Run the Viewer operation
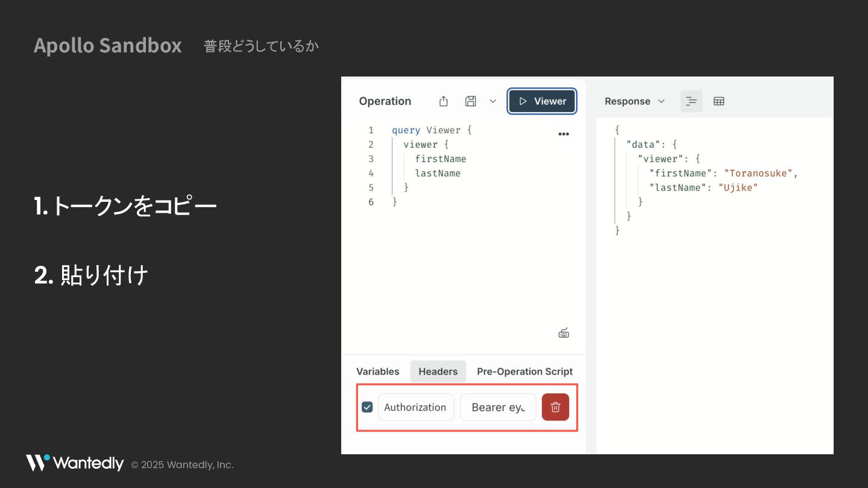The image size is (868, 488). (x=542, y=101)
